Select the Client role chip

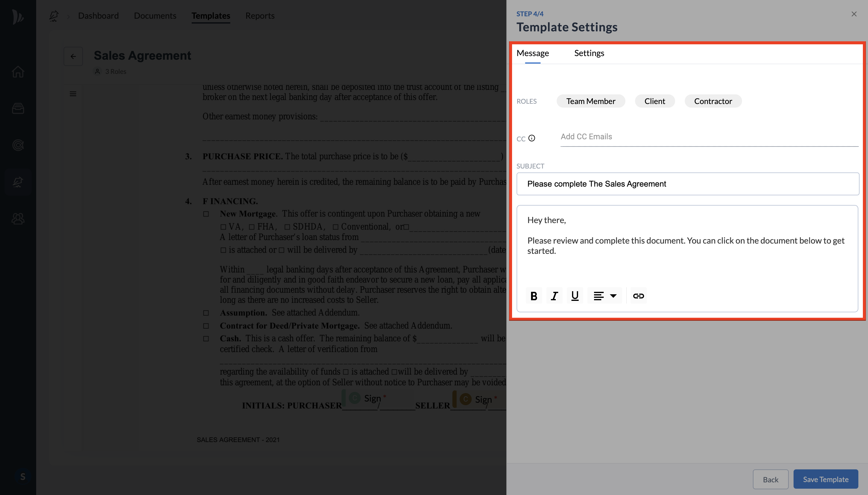(x=655, y=101)
